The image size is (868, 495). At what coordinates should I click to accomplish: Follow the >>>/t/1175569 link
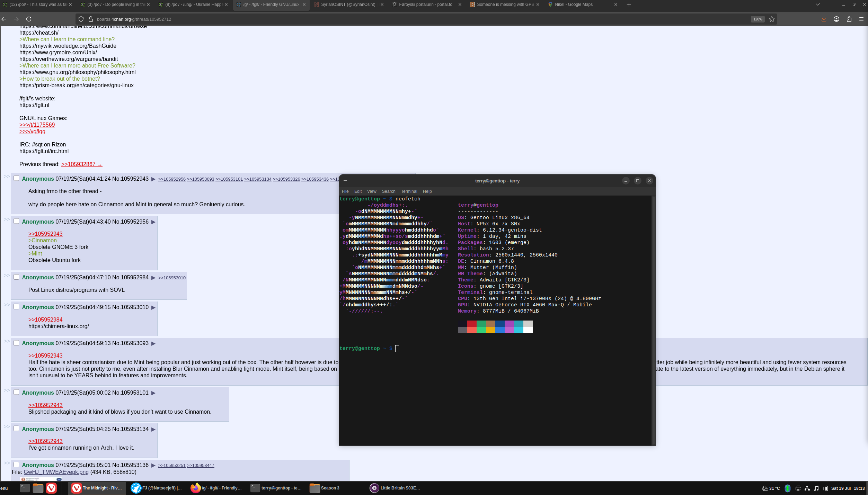[x=37, y=125]
